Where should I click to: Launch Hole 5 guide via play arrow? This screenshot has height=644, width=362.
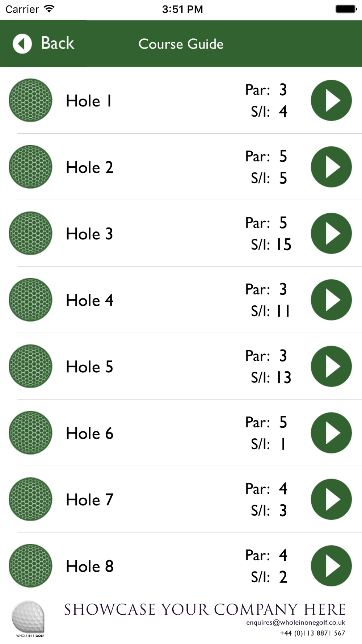point(331,366)
